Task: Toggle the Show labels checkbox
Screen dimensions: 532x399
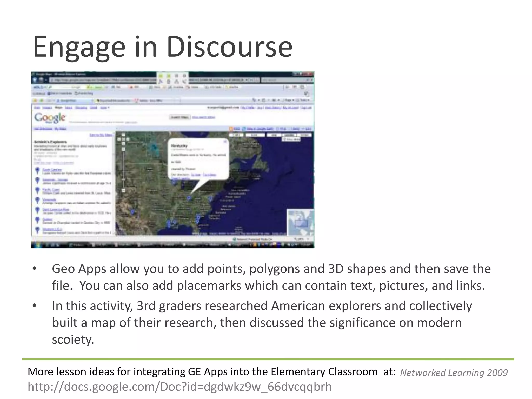Action: click(x=284, y=139)
